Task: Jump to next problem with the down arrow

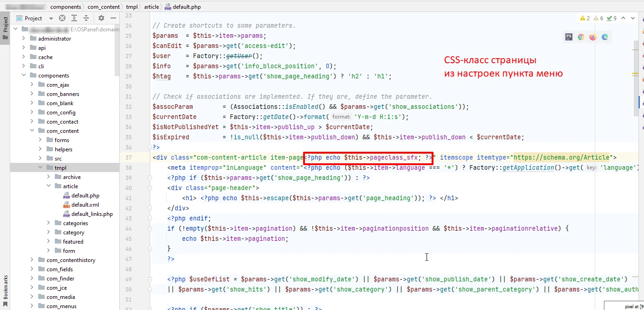Action: 632,18
